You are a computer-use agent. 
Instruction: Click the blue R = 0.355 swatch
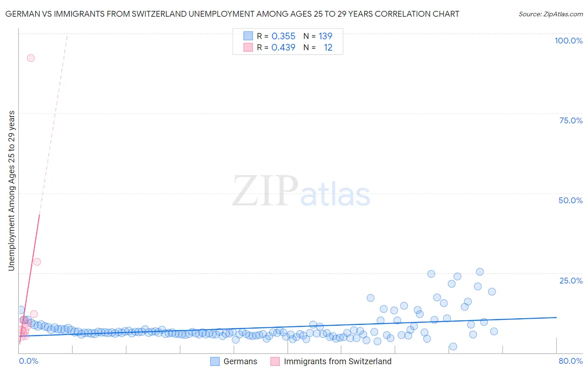point(248,36)
